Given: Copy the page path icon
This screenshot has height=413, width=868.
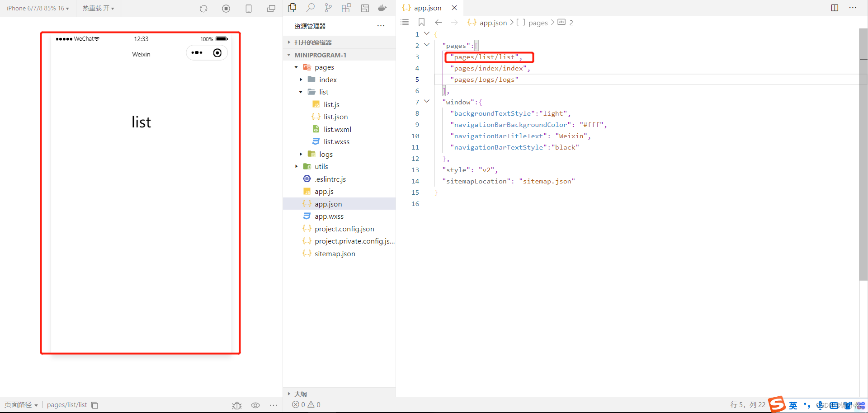Looking at the screenshot, I should (94, 405).
